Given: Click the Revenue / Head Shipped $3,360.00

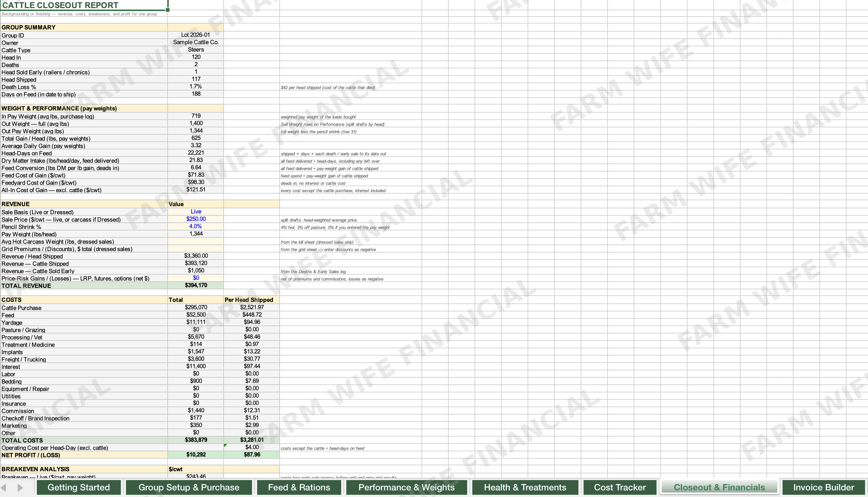Looking at the screenshot, I should pos(196,256).
